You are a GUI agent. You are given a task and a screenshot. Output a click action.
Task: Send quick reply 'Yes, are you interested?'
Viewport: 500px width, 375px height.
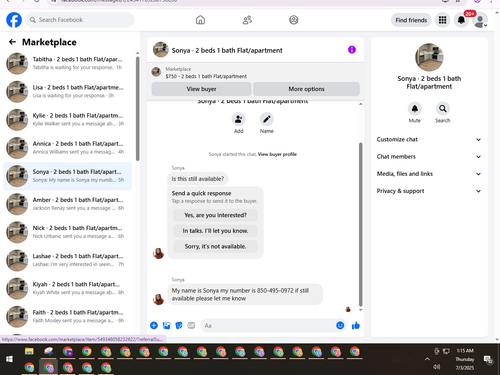[x=215, y=215]
